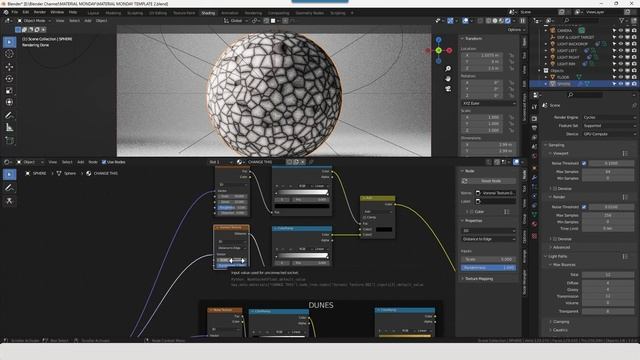This screenshot has width=640, height=360.
Task: Open XYZ Euler rotation mode dropdown
Action: tap(489, 103)
